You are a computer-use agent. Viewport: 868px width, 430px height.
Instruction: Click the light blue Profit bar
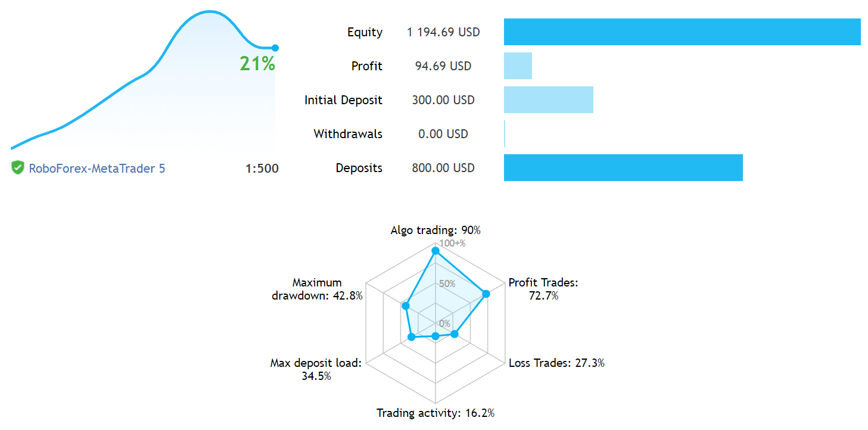pyautogui.click(x=518, y=66)
